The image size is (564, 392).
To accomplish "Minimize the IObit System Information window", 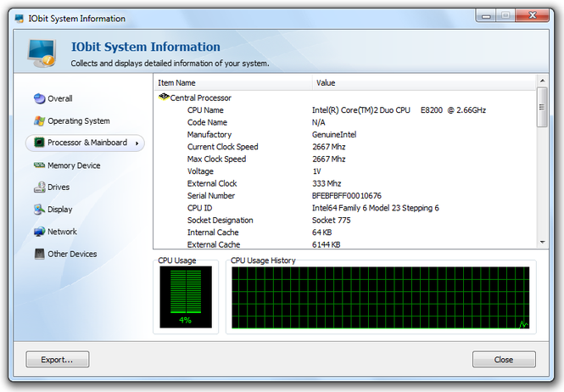I will pos(486,16).
